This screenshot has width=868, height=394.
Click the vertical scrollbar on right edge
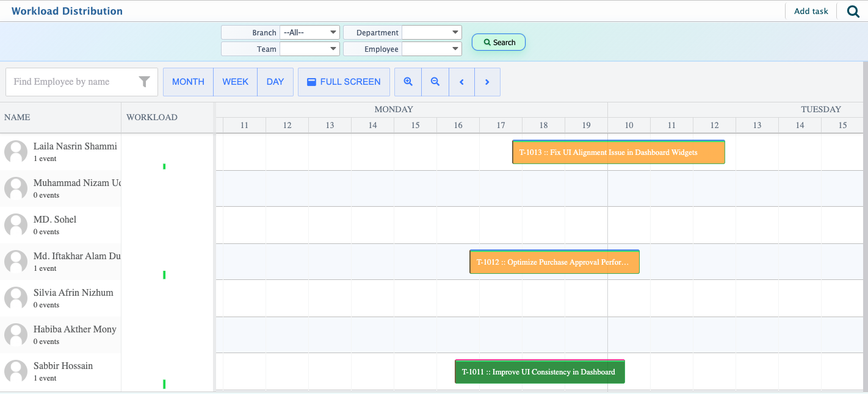[x=865, y=226]
